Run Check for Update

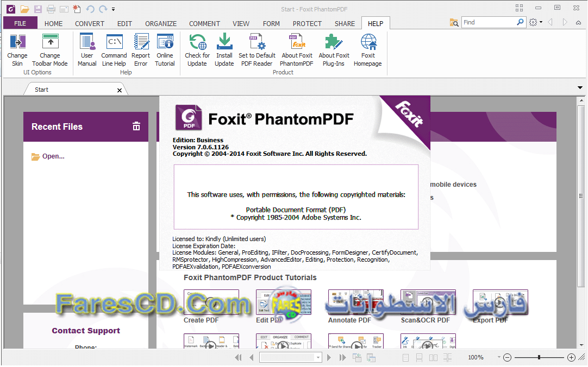point(197,50)
